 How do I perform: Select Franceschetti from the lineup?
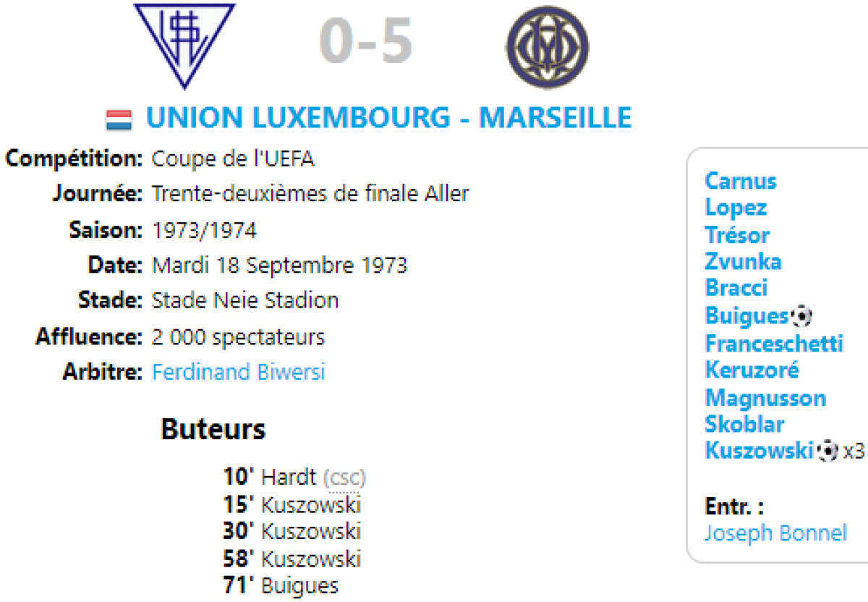tap(774, 343)
